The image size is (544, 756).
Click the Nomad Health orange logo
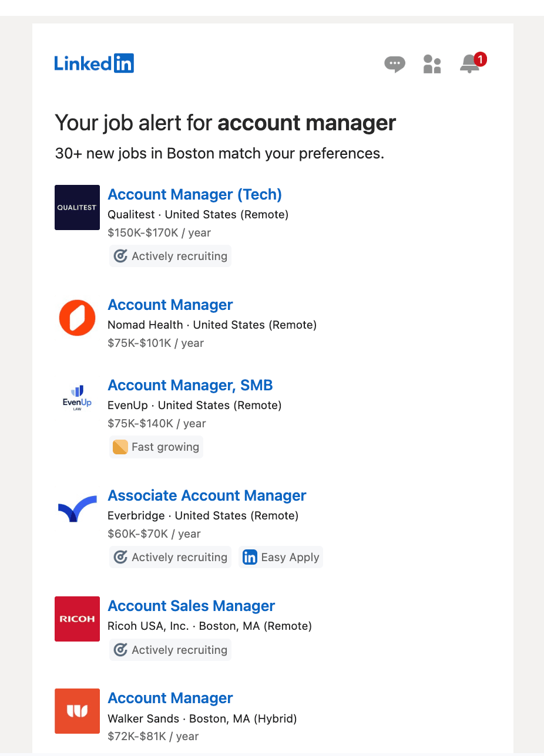[77, 318]
